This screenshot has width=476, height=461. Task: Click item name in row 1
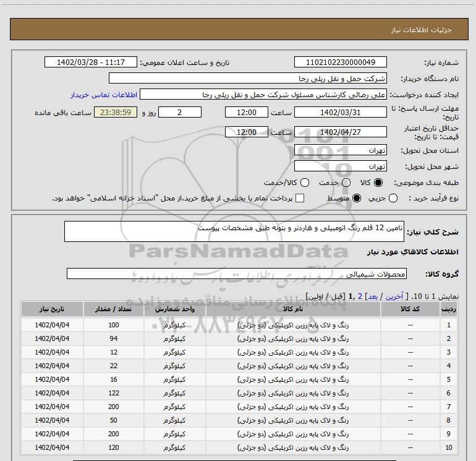click(x=293, y=325)
